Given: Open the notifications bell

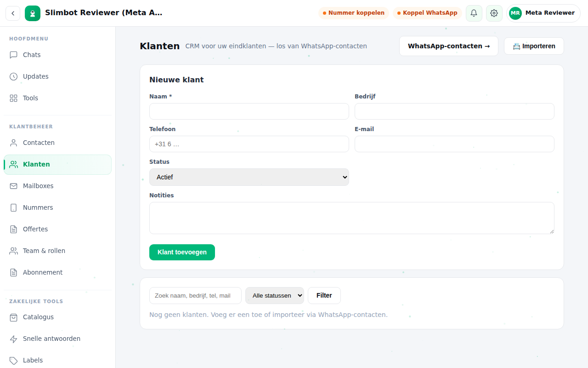Looking at the screenshot, I should [474, 13].
